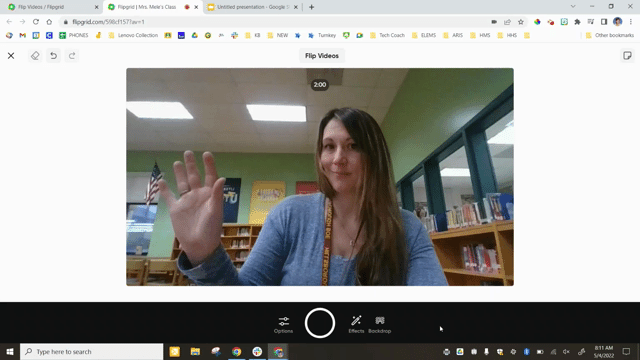This screenshot has width=640, height=360.
Task: Open Chrome three-dot menu
Action: click(631, 22)
